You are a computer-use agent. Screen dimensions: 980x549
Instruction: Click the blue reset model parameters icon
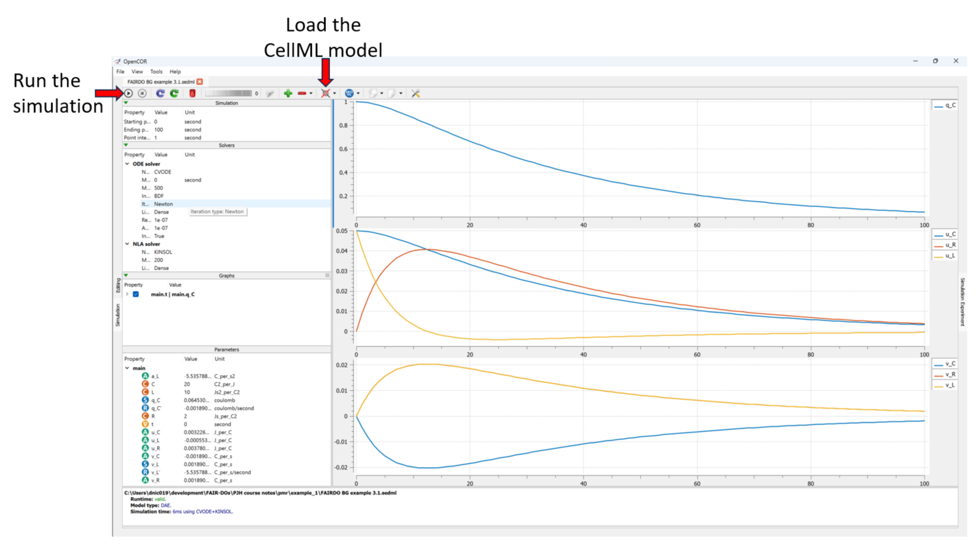[160, 93]
